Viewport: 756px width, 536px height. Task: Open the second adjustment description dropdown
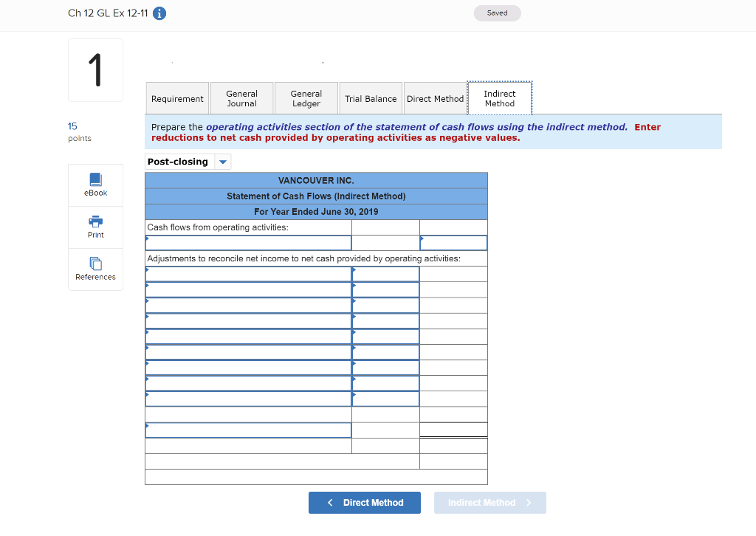click(x=248, y=289)
